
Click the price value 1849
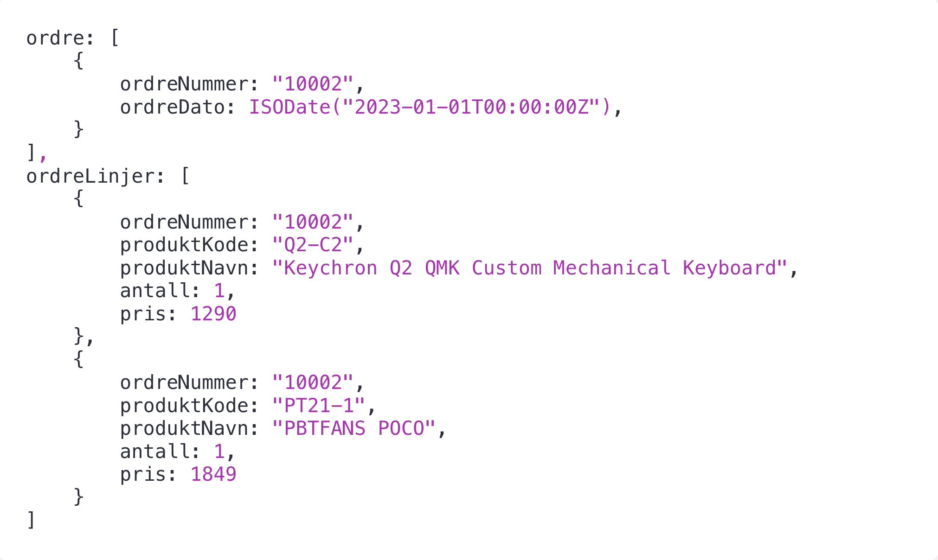click(213, 474)
